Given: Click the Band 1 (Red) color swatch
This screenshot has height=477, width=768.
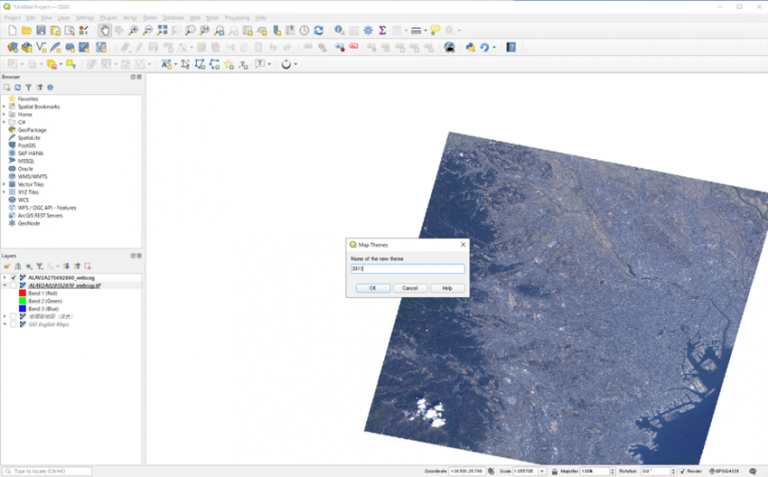Looking at the screenshot, I should click(22, 293).
